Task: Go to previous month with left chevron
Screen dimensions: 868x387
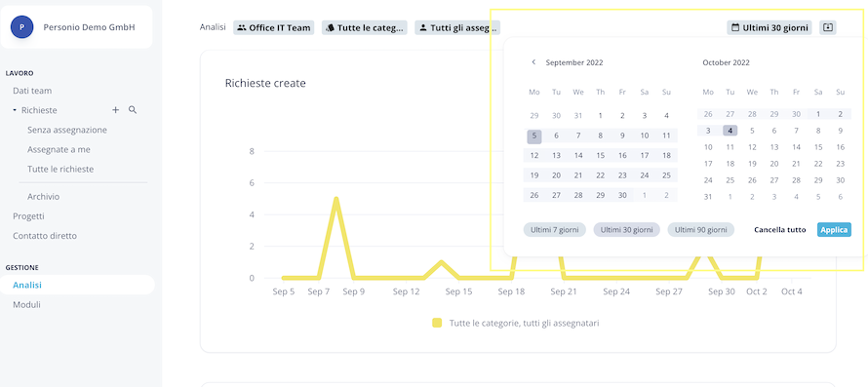Action: click(x=533, y=62)
